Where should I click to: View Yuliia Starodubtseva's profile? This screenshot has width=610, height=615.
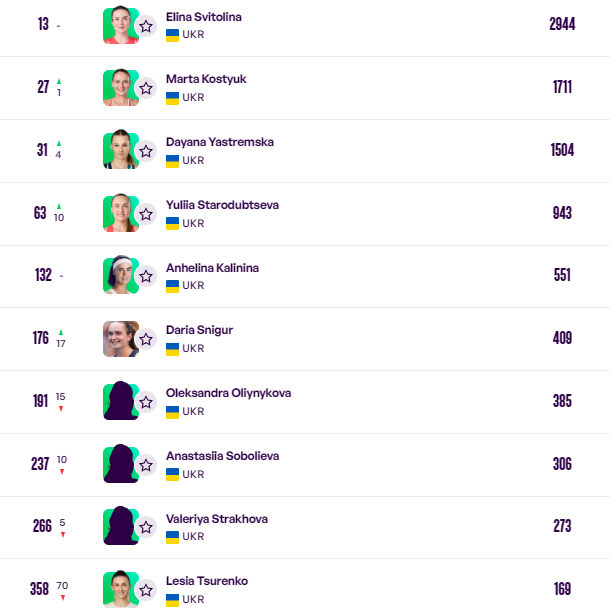coord(222,205)
